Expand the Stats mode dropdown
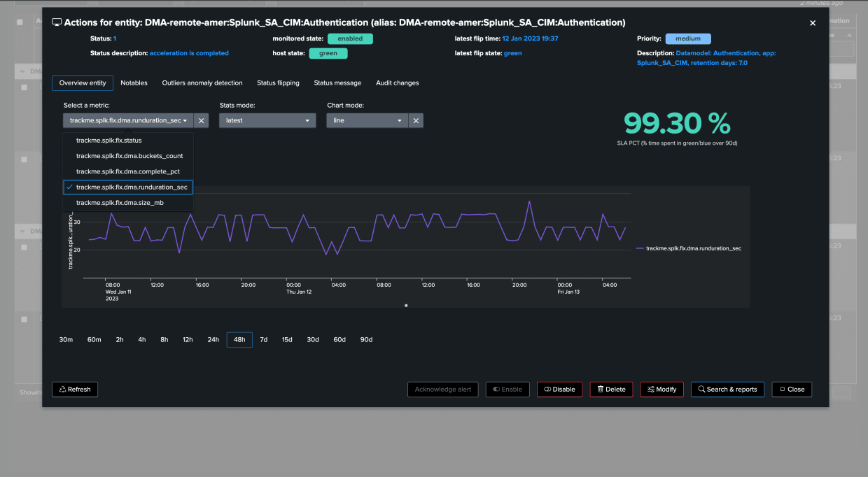868x477 pixels. (267, 120)
